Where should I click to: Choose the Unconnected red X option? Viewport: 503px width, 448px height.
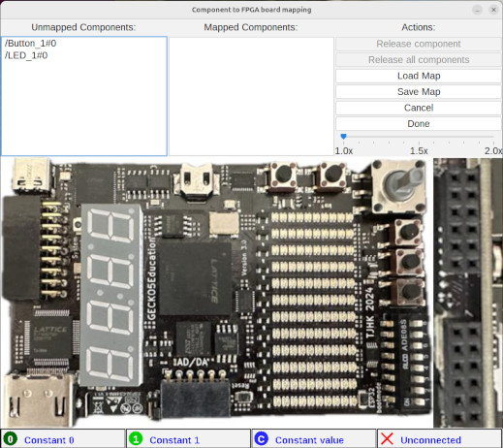point(439,439)
